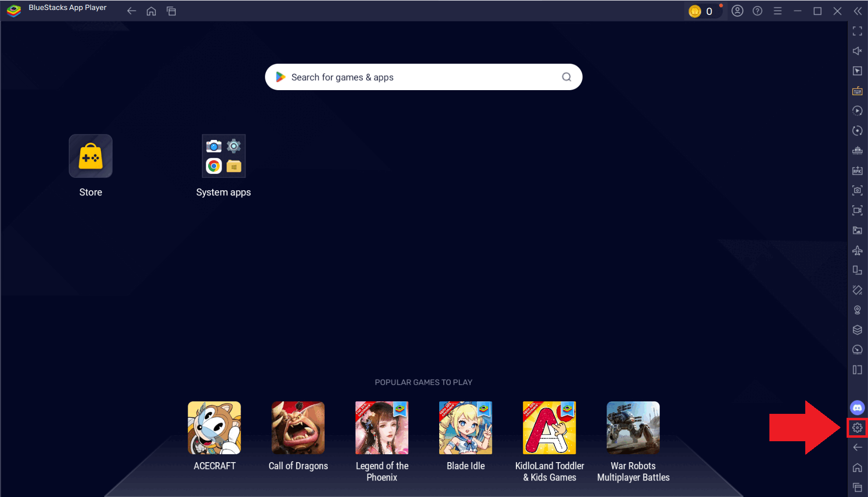
Task: Start screen recording with the video icon
Action: [857, 210]
